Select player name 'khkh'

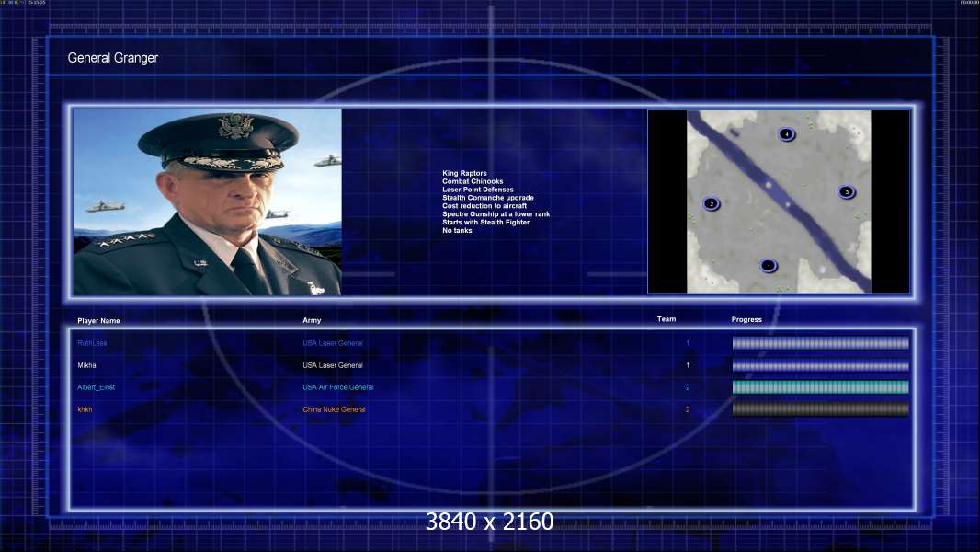[85, 409]
